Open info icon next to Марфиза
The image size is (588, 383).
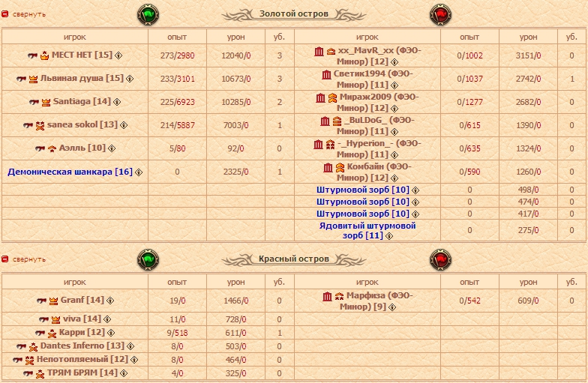coord(392,307)
